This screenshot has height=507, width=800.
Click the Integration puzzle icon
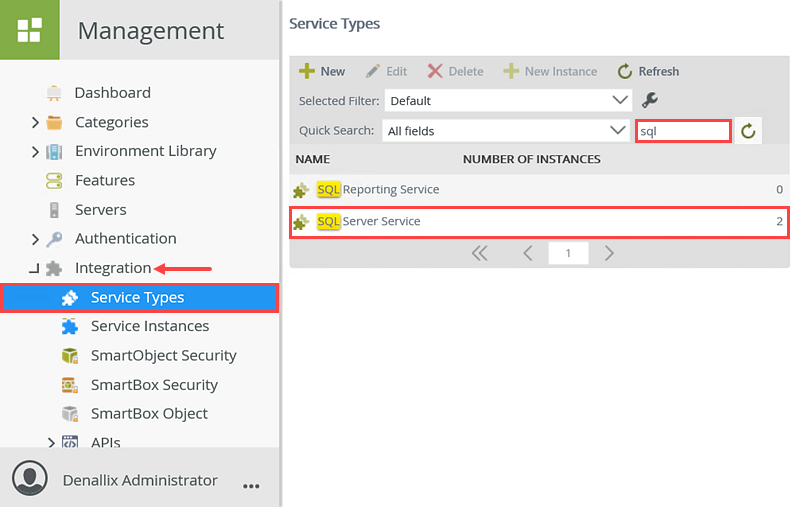(54, 268)
